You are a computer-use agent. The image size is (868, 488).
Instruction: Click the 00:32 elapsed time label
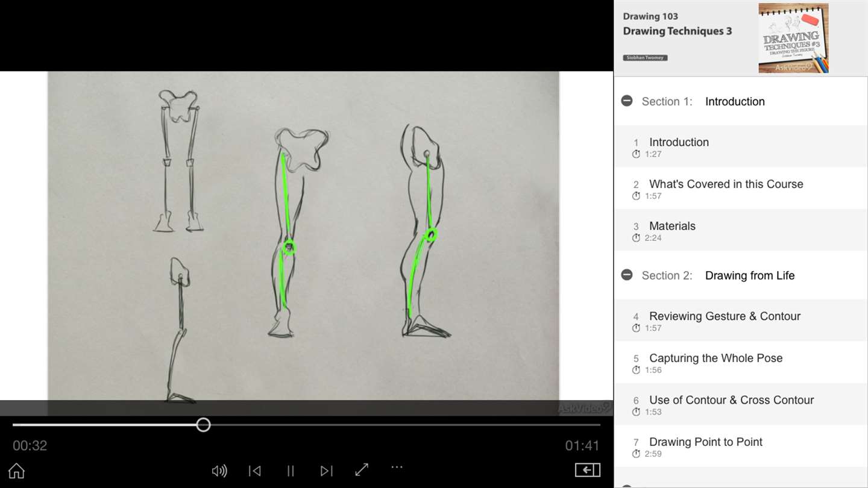[x=30, y=446]
